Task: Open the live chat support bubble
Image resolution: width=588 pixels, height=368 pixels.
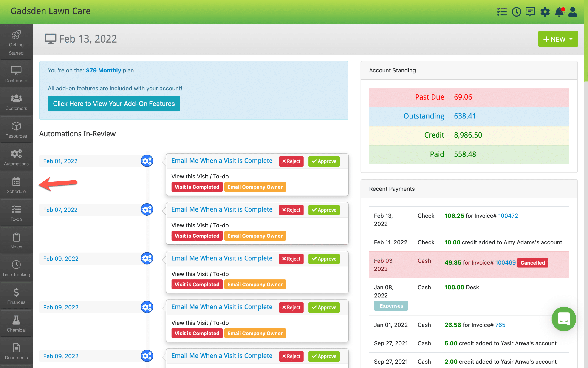Action: (564, 319)
